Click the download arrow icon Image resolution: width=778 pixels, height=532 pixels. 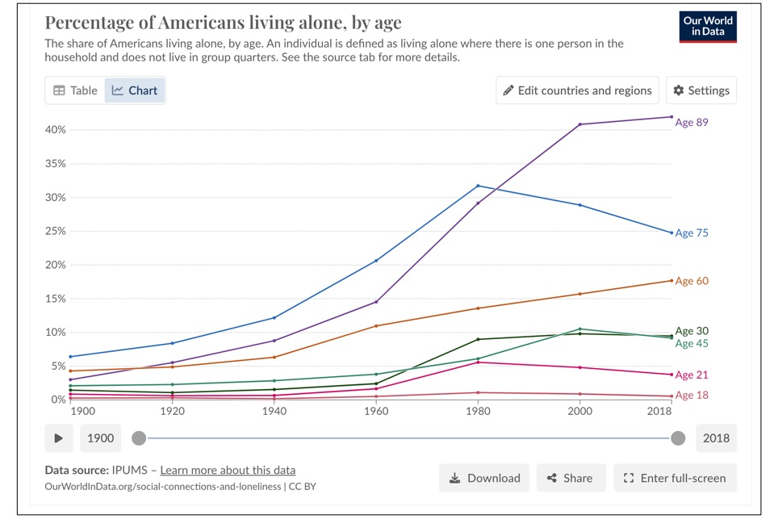[x=454, y=478]
